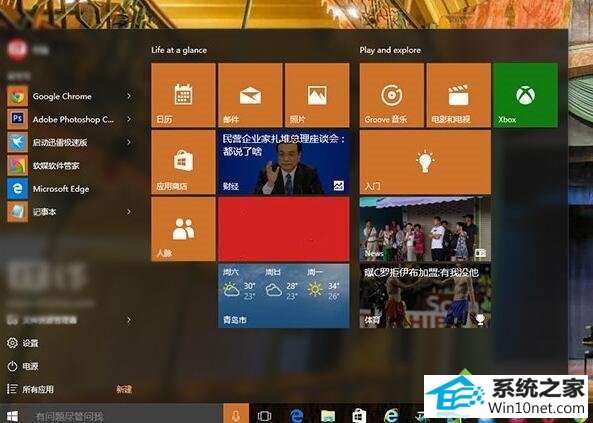Open the Movies & TV (电影和电视) tile
The image size is (593, 423).
(459, 95)
